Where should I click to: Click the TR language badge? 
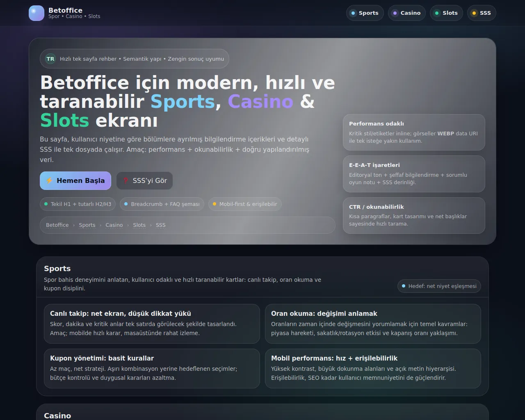pos(50,59)
